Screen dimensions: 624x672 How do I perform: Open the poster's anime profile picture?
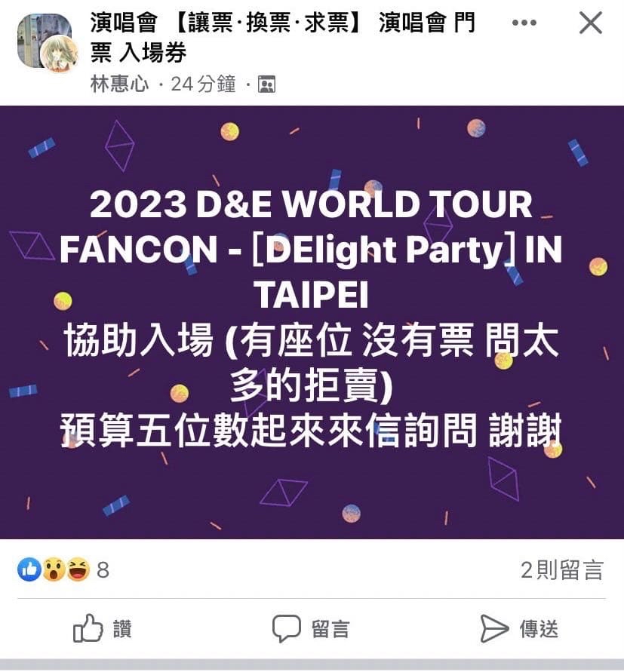tap(59, 55)
